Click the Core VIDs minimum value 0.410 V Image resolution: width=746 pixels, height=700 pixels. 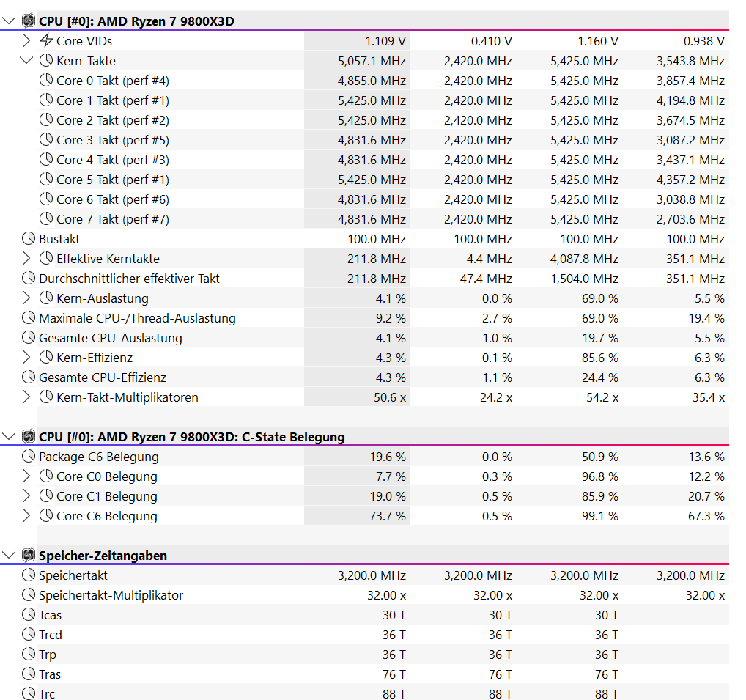[x=492, y=41]
